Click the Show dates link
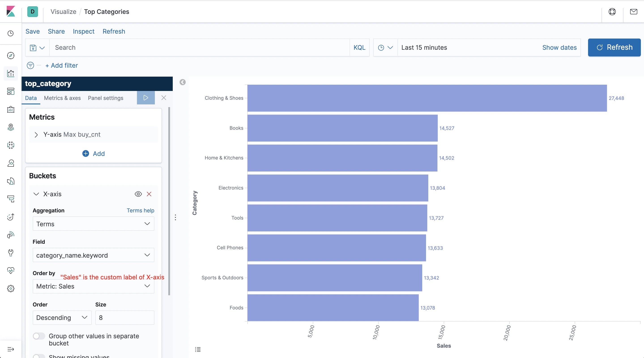 (559, 47)
